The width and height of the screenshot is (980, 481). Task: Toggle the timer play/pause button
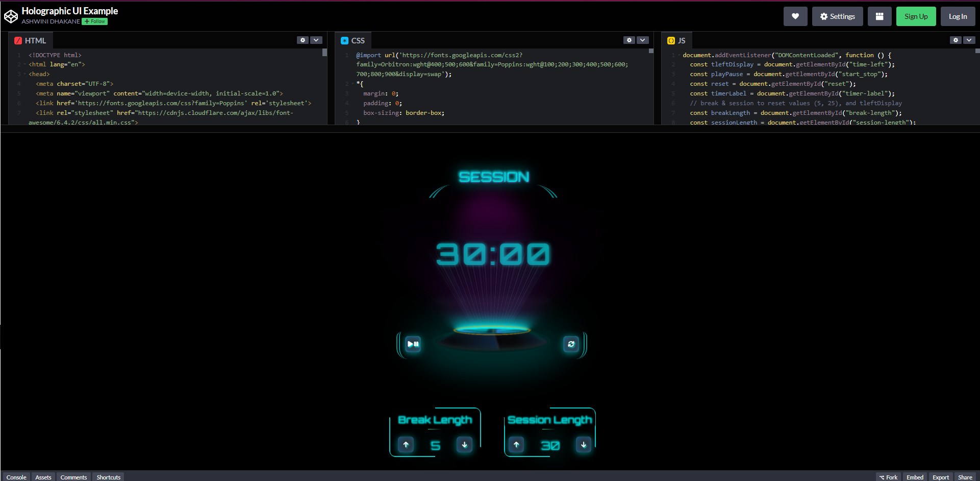(413, 344)
